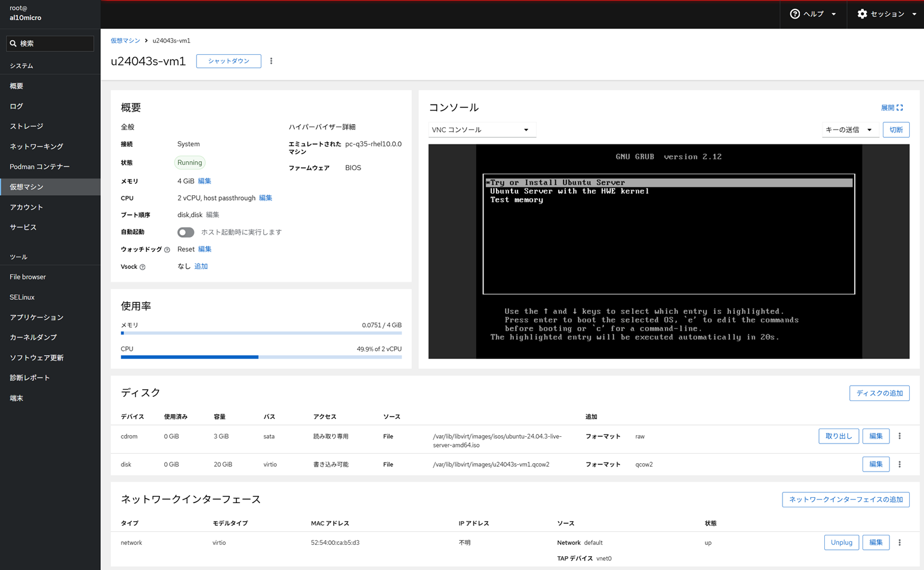Image resolution: width=924 pixels, height=570 pixels.
Task: Click 編集 link next to ウォッチドッグ Reset
Action: click(205, 249)
